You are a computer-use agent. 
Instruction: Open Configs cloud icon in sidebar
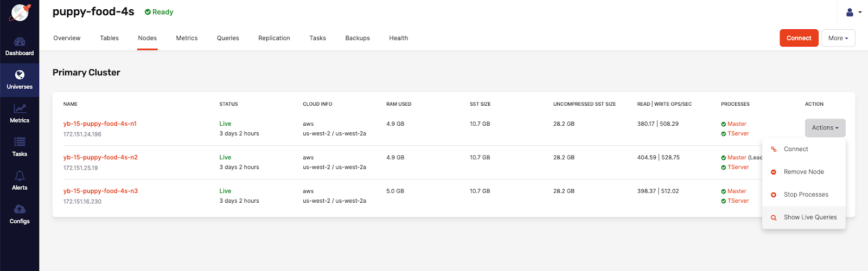[20, 210]
